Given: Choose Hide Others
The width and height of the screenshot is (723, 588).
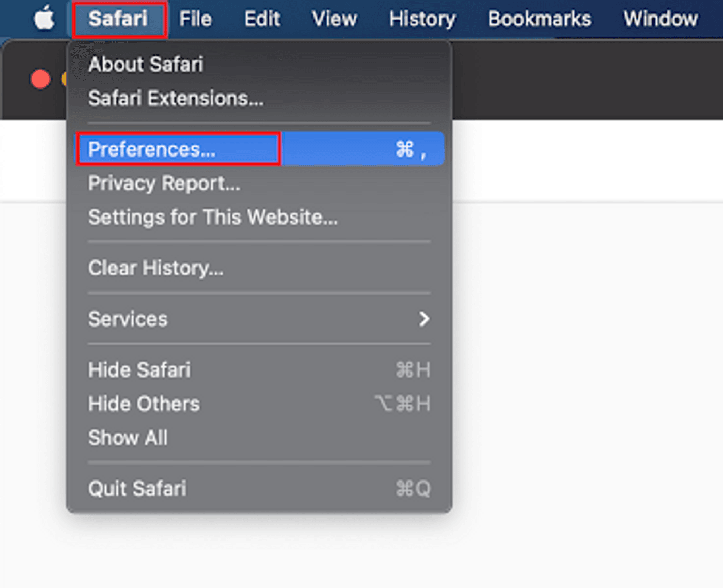Looking at the screenshot, I should (144, 404).
